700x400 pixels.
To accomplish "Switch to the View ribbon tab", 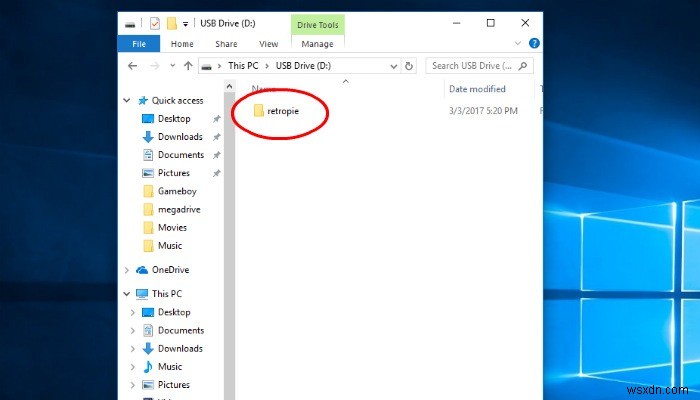I will point(268,44).
